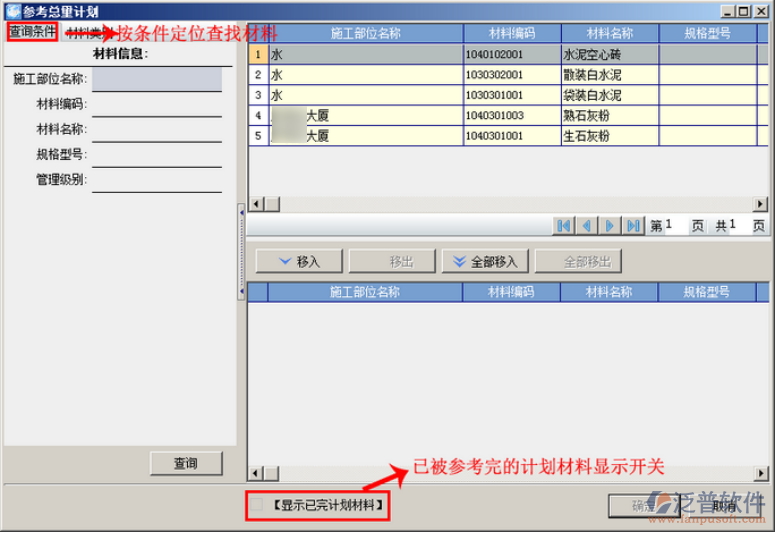
Task: Click upper table 材料名称 column header
Action: (x=610, y=33)
